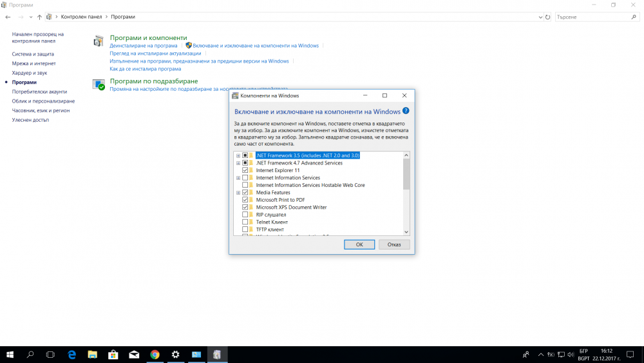Open taskbar search magnifier
The width and height of the screenshot is (644, 363).
click(30, 355)
